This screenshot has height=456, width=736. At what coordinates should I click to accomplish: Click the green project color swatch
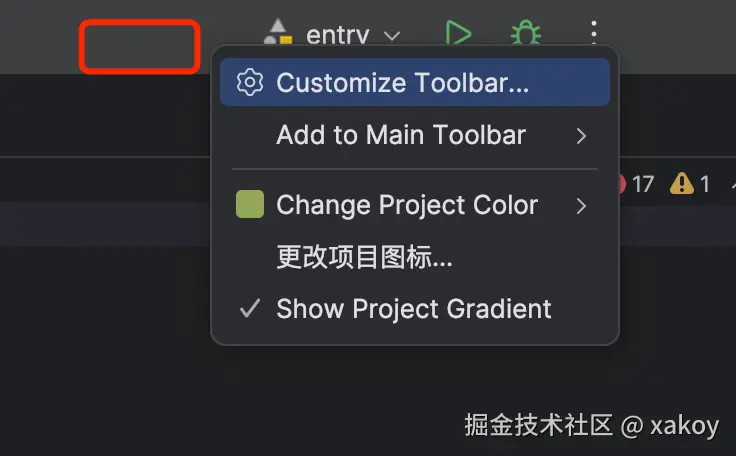(249, 206)
